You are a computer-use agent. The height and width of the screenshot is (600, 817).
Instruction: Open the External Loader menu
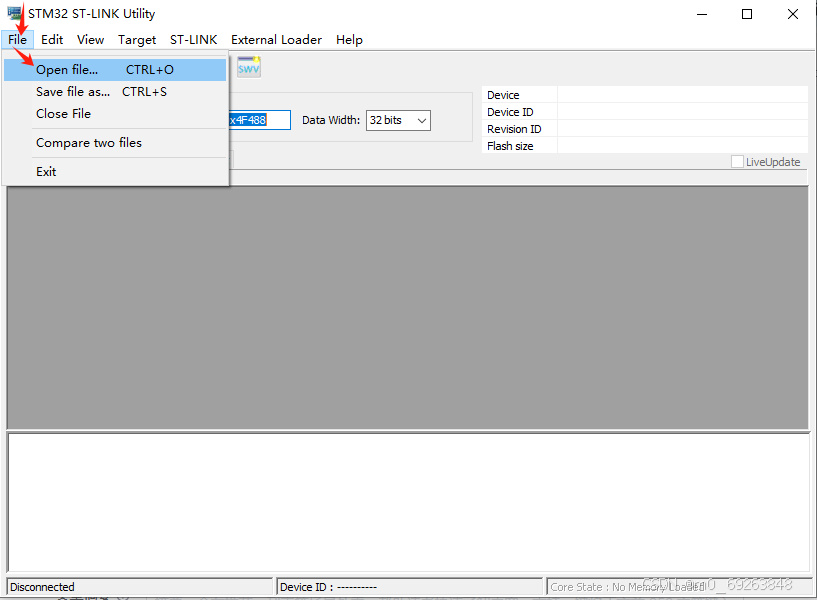276,40
